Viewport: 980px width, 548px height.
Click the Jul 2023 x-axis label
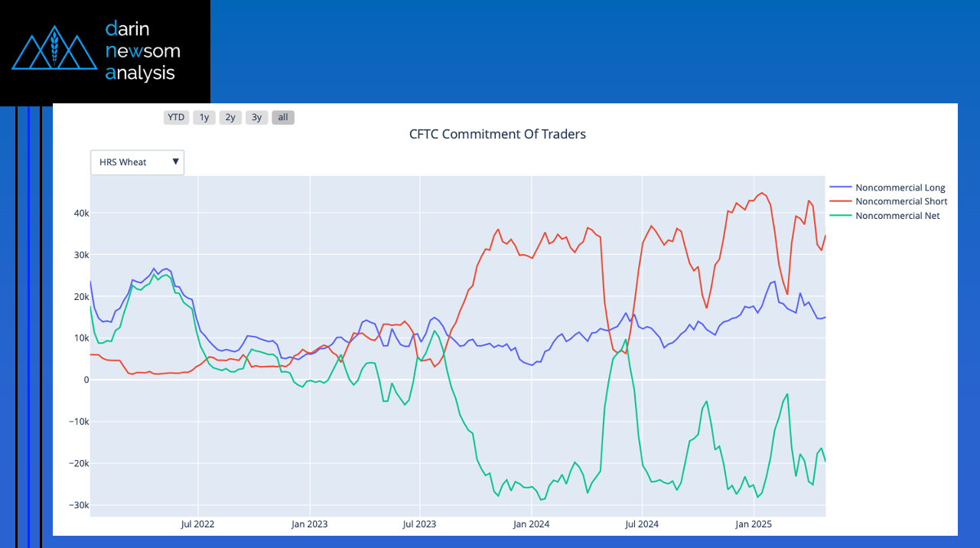click(x=419, y=524)
